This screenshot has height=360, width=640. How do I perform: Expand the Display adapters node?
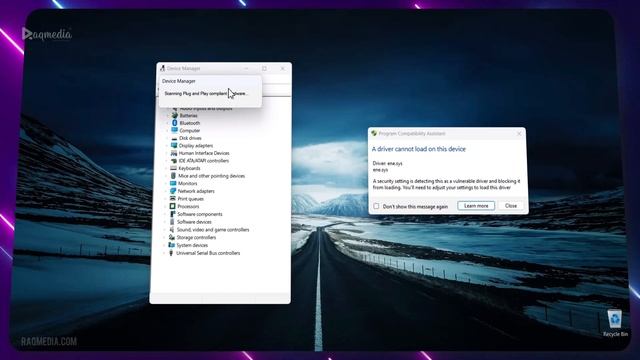[167, 146]
